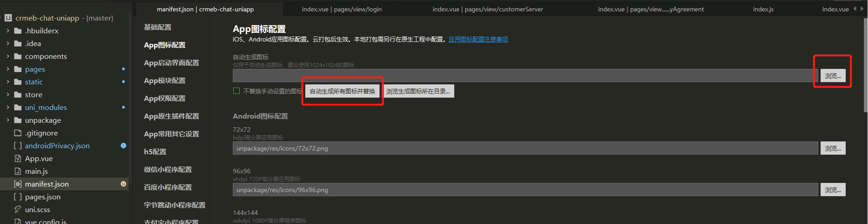Open App启动界面配置 section
Image resolution: width=868 pixels, height=224 pixels.
click(171, 63)
